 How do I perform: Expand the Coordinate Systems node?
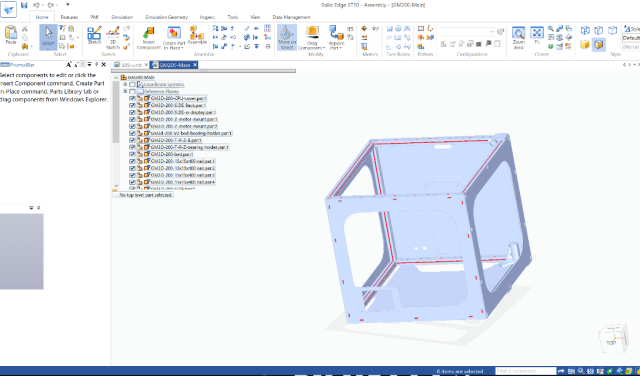125,84
